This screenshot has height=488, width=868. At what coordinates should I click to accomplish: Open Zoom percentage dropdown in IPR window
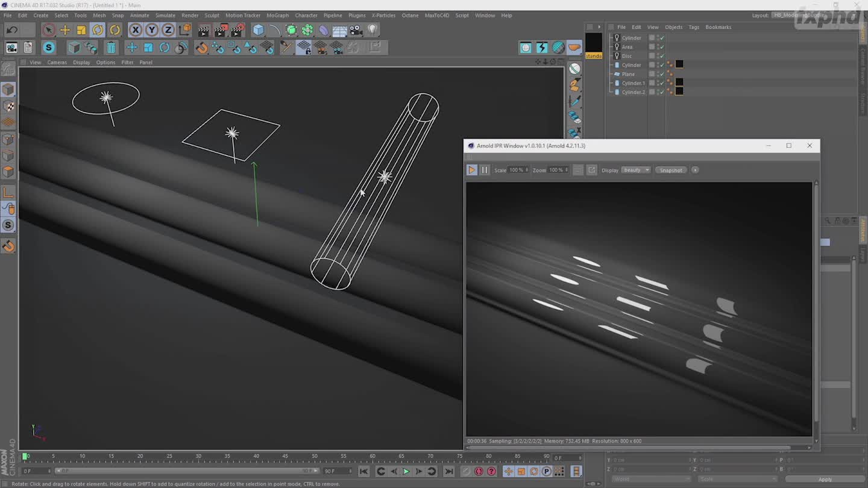click(x=558, y=170)
